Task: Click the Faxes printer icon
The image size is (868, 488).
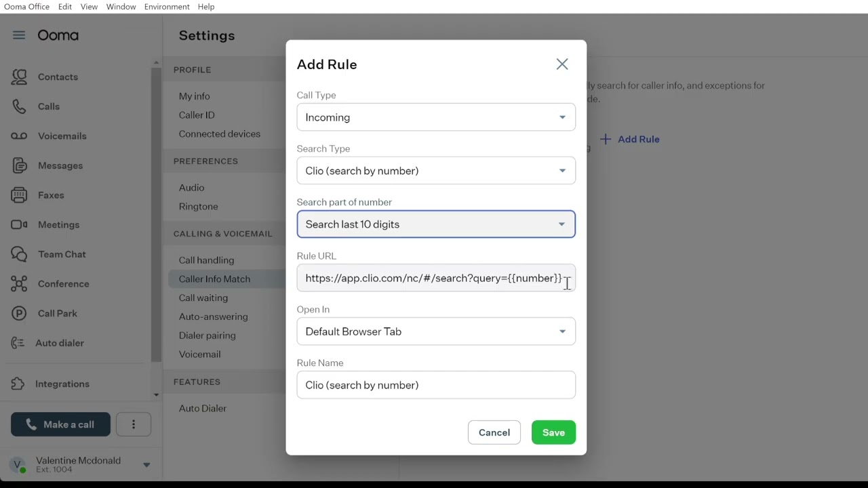Action: (x=19, y=195)
